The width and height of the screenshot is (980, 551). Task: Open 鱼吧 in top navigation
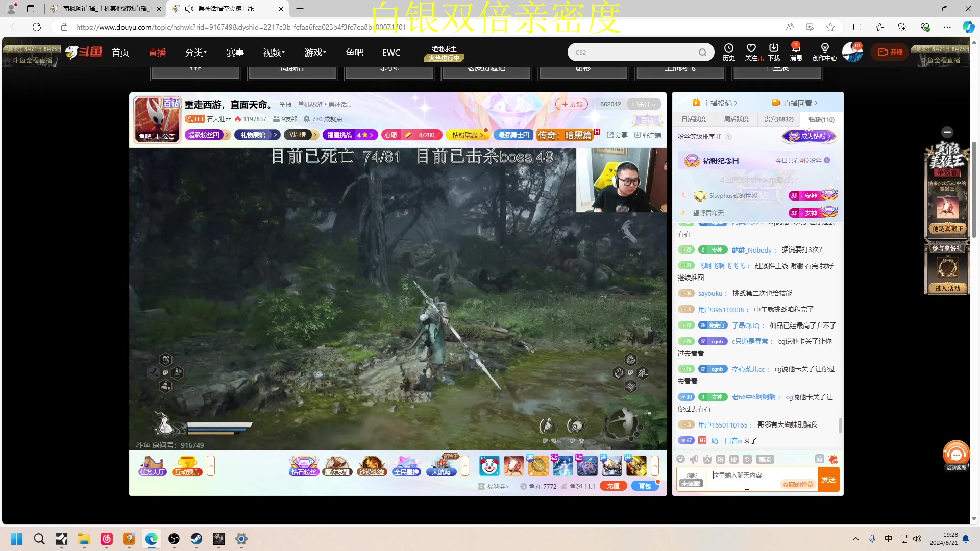pyautogui.click(x=355, y=53)
